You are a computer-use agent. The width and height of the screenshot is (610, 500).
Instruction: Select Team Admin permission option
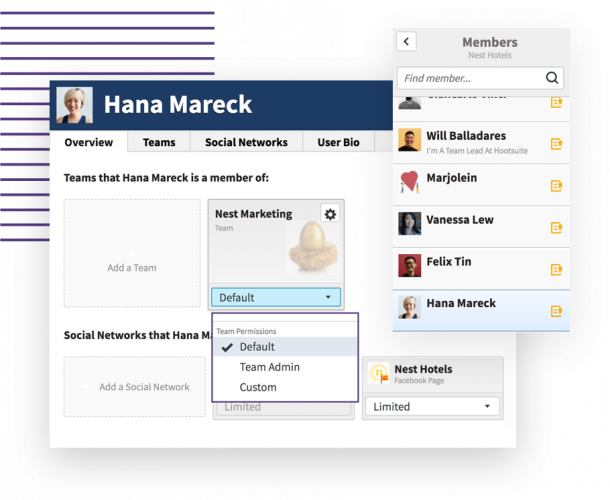[x=285, y=367]
